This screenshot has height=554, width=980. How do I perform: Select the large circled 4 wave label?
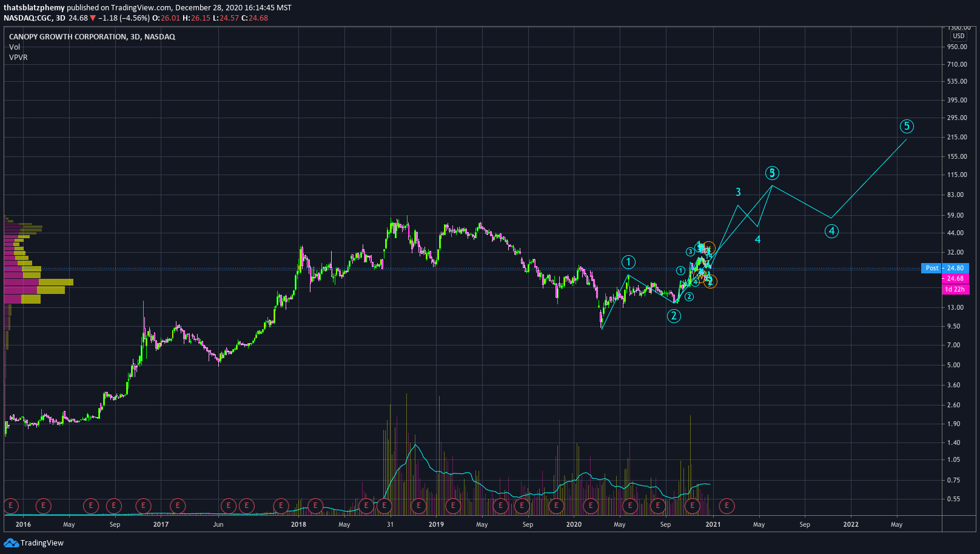831,231
